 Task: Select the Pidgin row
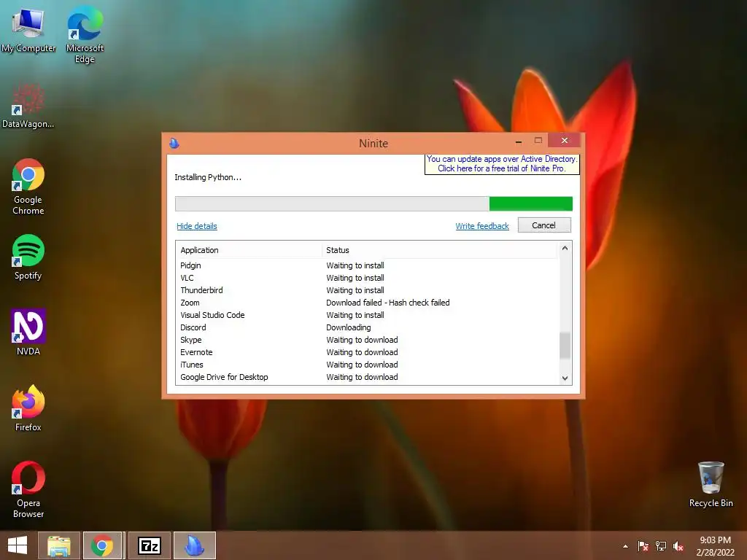(367, 265)
